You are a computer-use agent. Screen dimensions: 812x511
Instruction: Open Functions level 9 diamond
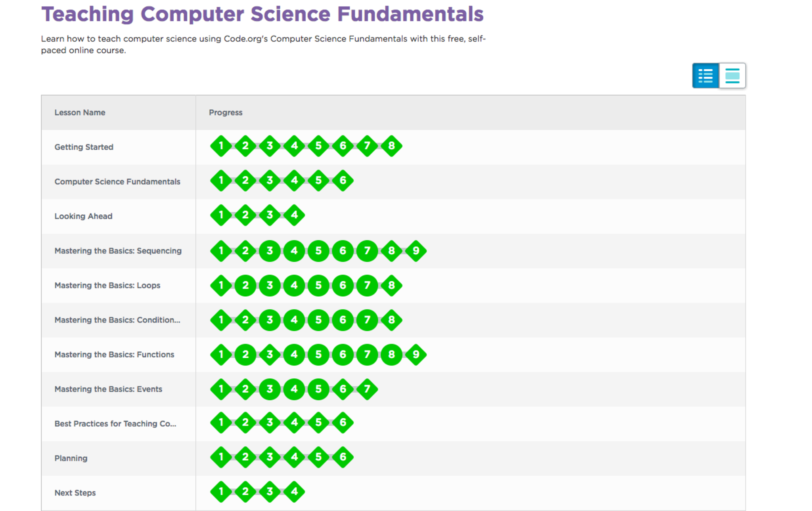(416, 355)
